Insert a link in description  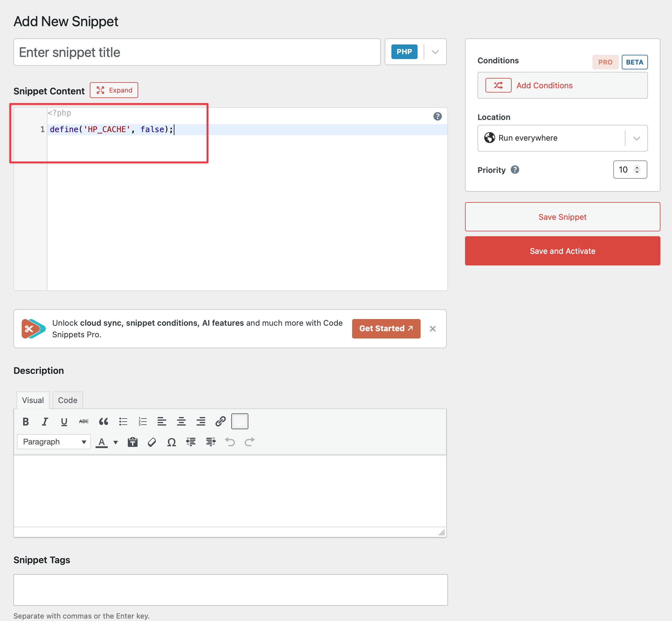click(220, 421)
